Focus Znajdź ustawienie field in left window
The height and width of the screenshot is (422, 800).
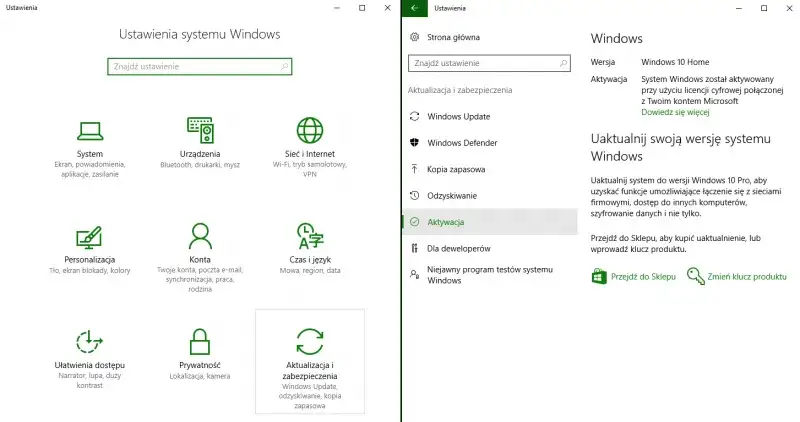point(199,66)
